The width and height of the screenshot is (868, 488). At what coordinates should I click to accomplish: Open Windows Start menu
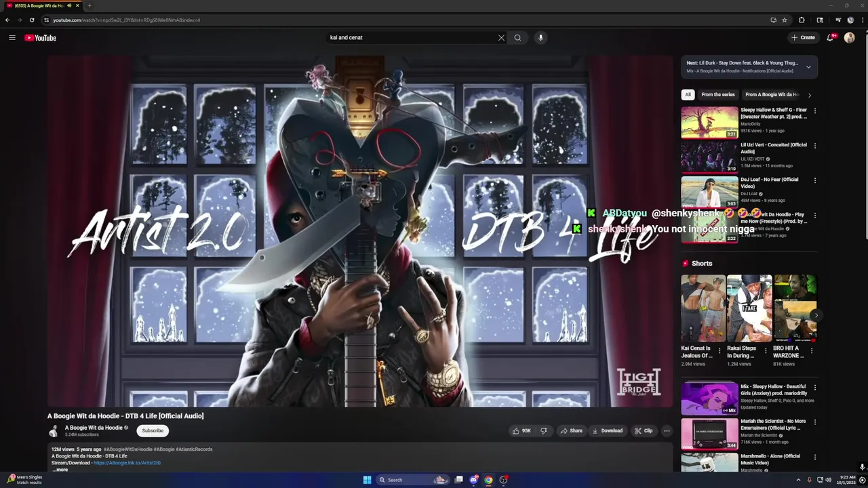pyautogui.click(x=367, y=480)
